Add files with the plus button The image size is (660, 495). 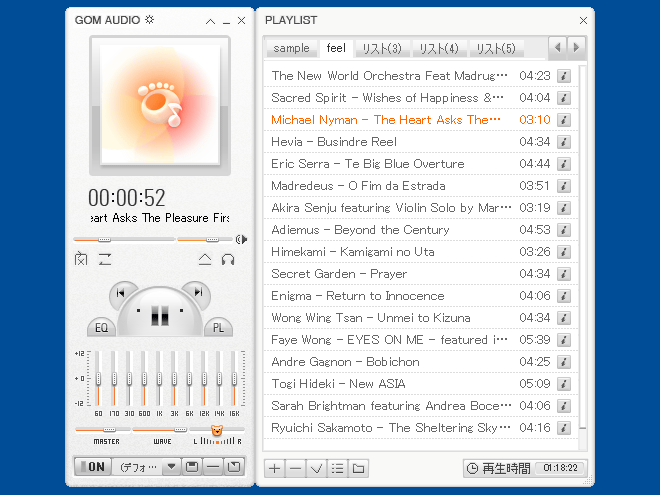(x=274, y=468)
